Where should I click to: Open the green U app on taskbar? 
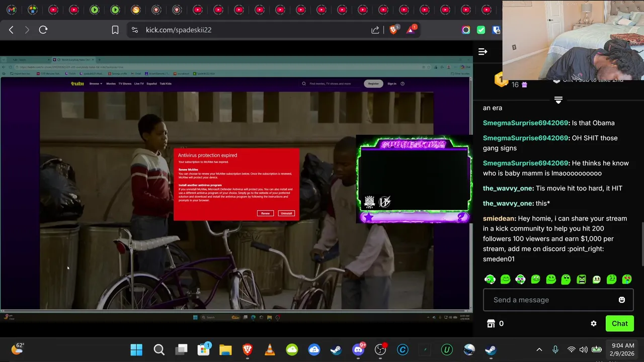click(x=447, y=349)
